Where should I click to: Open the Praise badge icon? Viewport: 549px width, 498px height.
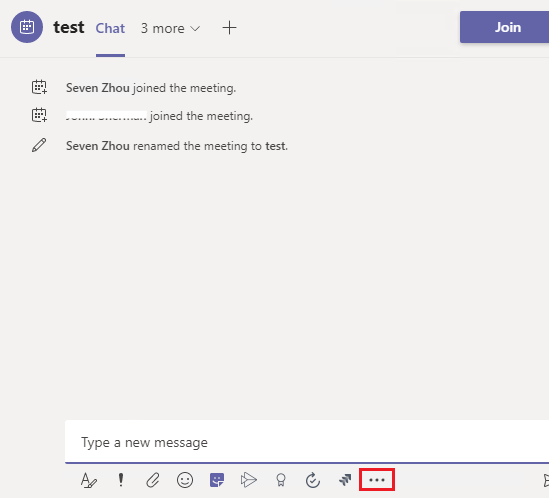tap(281, 480)
